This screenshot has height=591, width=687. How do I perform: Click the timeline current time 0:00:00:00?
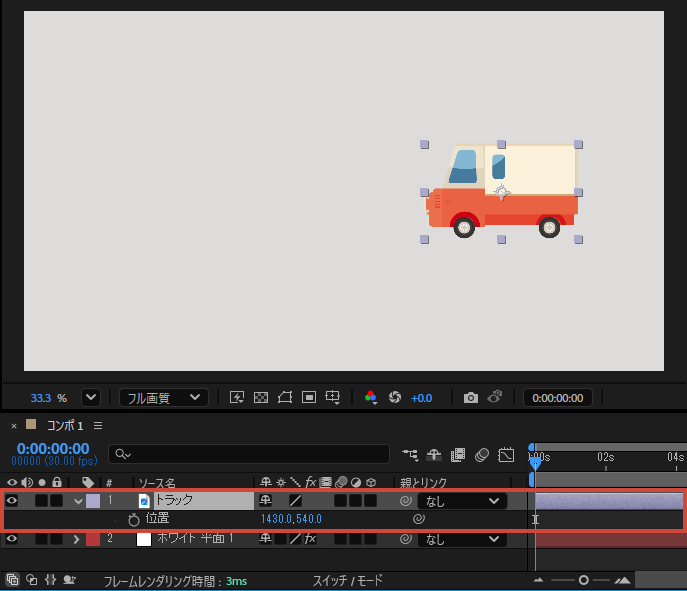coord(53,448)
